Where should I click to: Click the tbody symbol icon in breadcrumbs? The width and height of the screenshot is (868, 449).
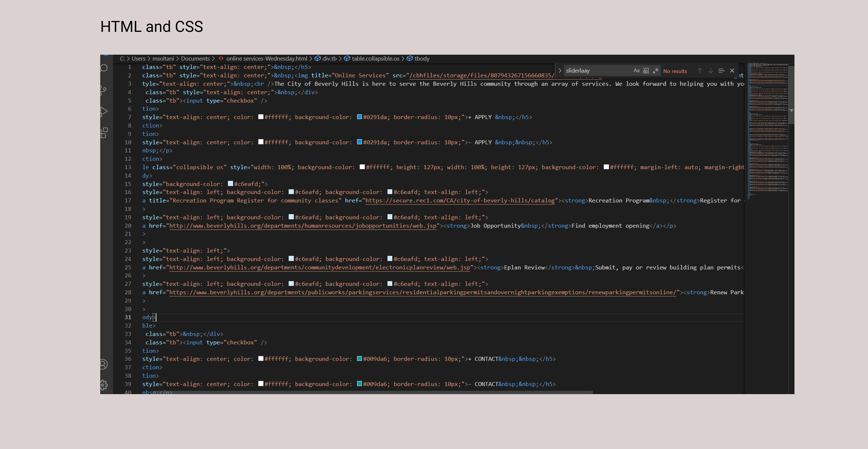tap(410, 58)
